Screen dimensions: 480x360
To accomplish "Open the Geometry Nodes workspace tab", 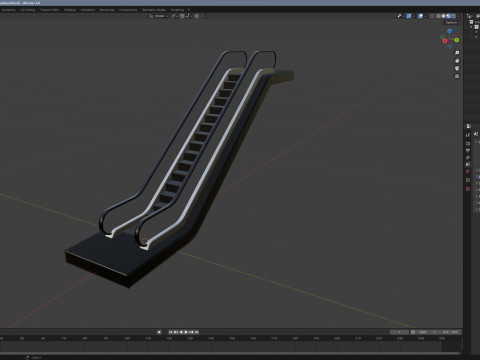I will click(x=154, y=10).
